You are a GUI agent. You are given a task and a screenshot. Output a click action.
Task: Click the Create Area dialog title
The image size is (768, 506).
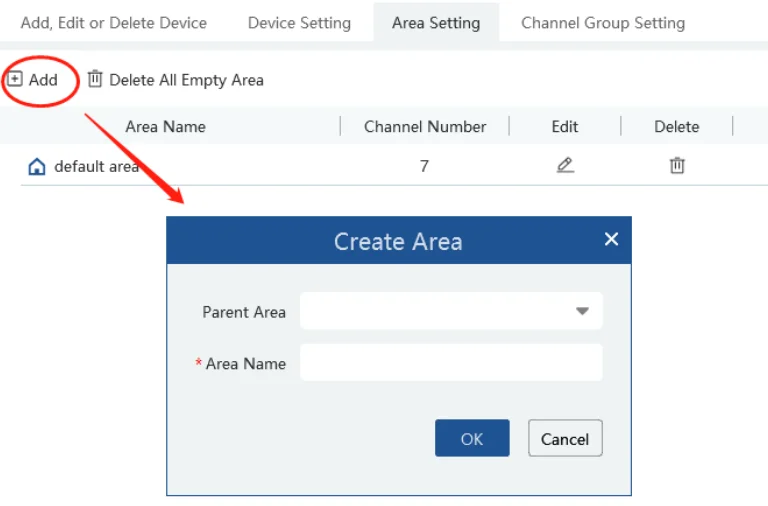pyautogui.click(x=398, y=241)
